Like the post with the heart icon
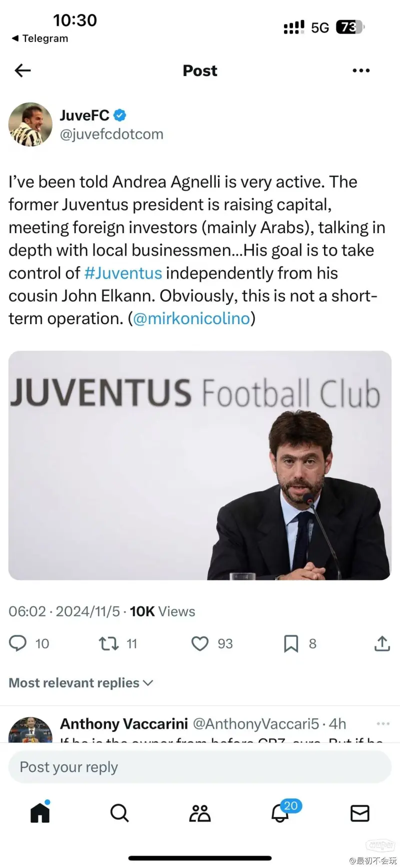The height and width of the screenshot is (868, 400). click(x=200, y=643)
